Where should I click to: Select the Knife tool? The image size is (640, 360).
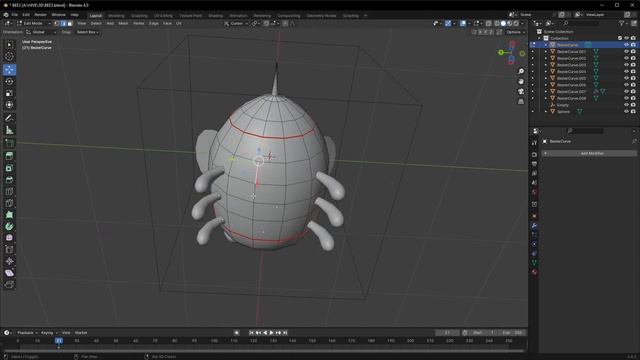9,203
